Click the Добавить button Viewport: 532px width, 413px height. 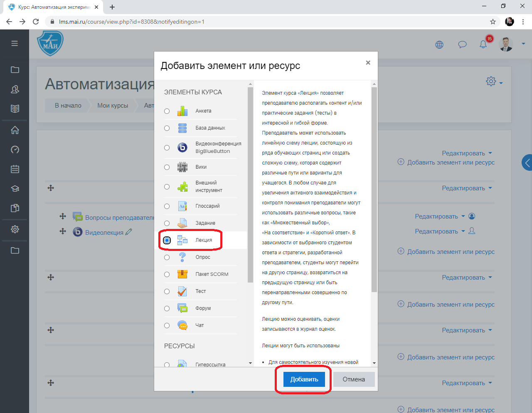[304, 379]
